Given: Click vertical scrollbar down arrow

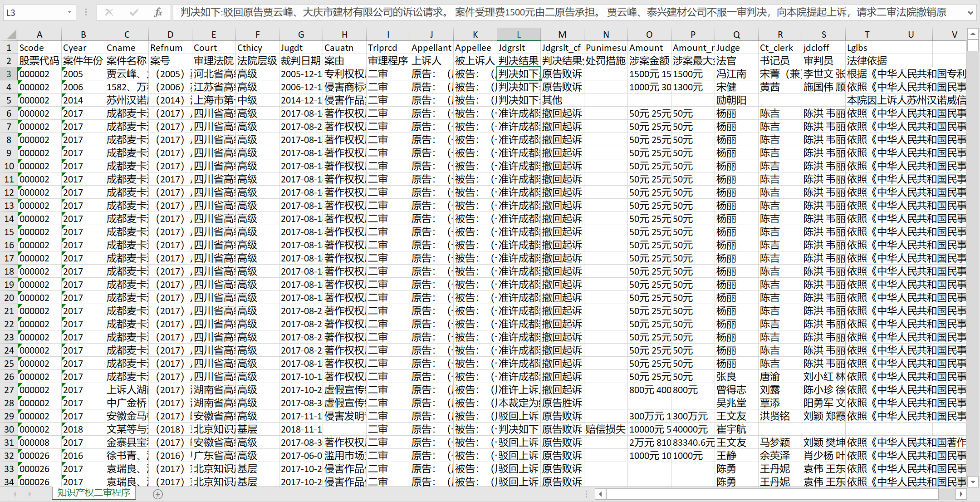Looking at the screenshot, I should pos(973,482).
